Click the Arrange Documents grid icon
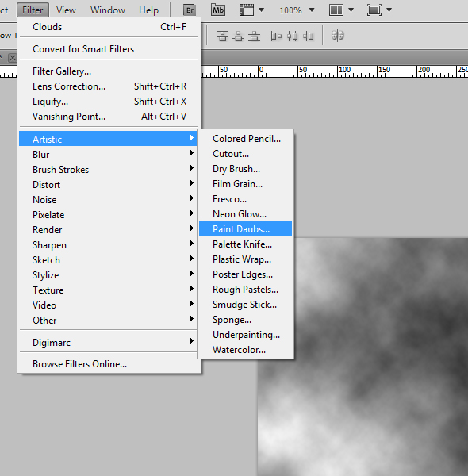468x476 pixels. [336, 10]
